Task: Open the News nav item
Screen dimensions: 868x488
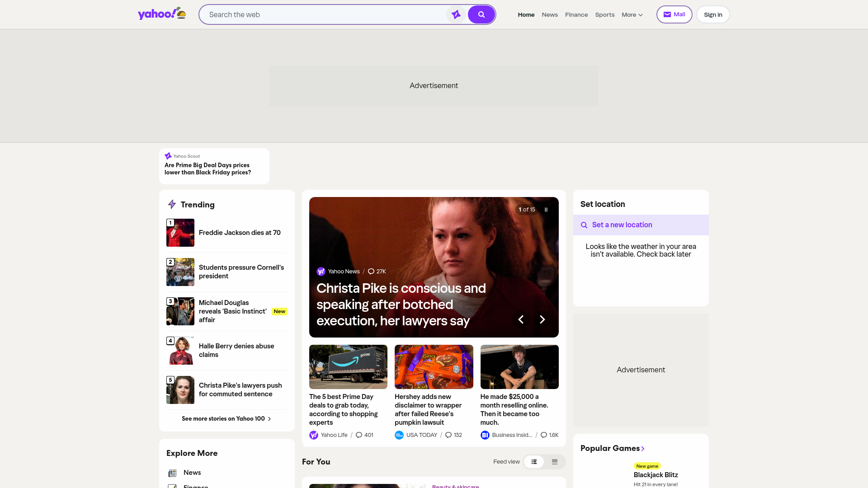Action: (x=550, y=14)
